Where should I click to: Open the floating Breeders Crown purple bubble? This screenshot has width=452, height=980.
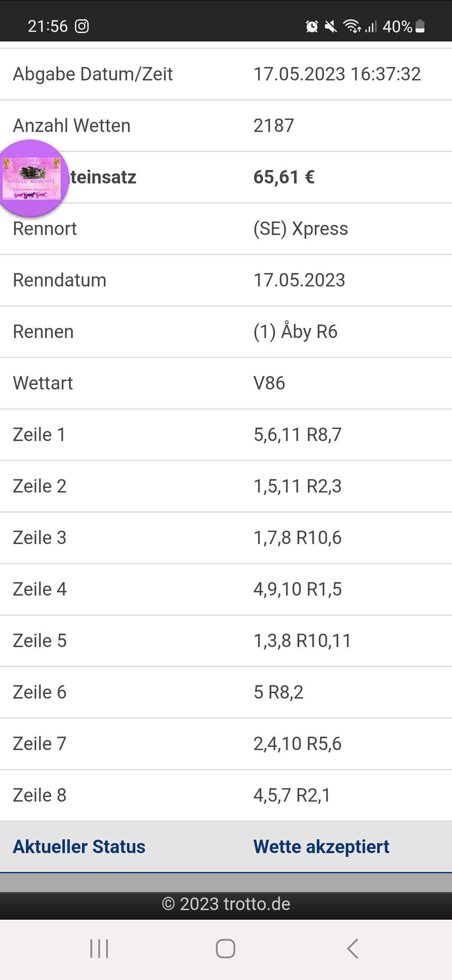coord(31,178)
